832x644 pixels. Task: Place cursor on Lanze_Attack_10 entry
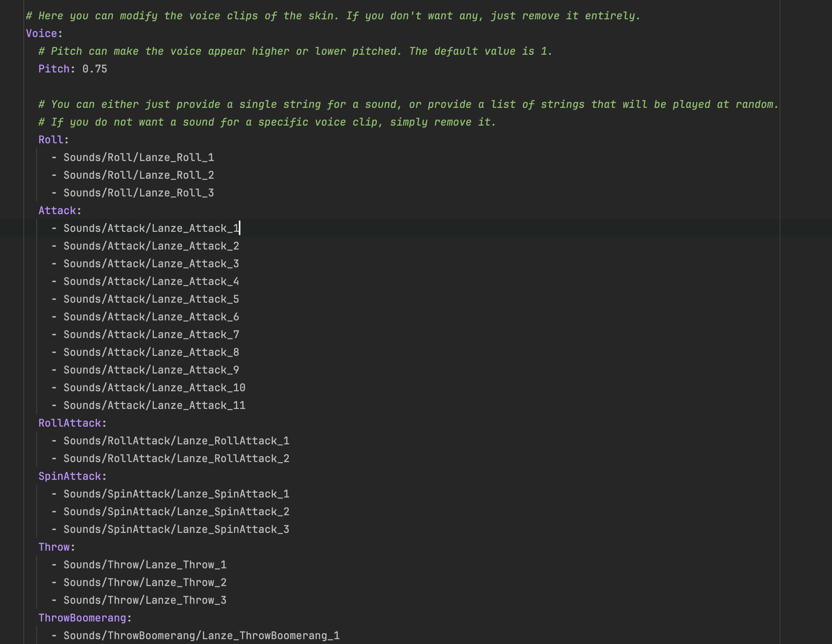(x=154, y=388)
